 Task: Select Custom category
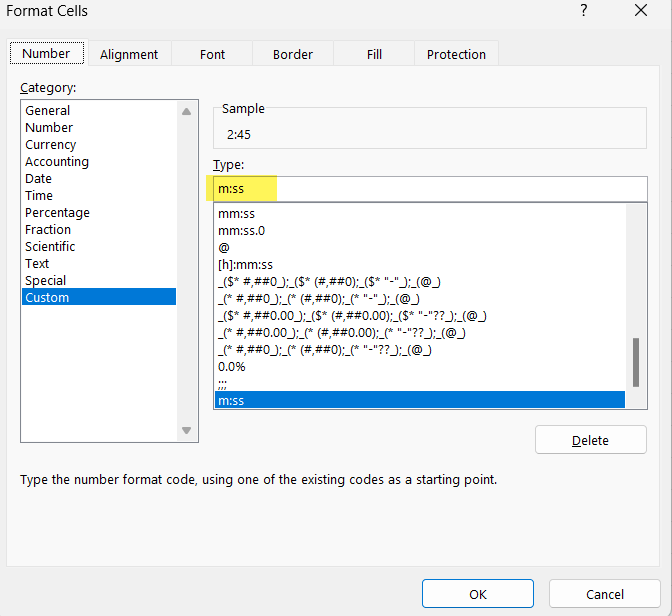point(99,297)
